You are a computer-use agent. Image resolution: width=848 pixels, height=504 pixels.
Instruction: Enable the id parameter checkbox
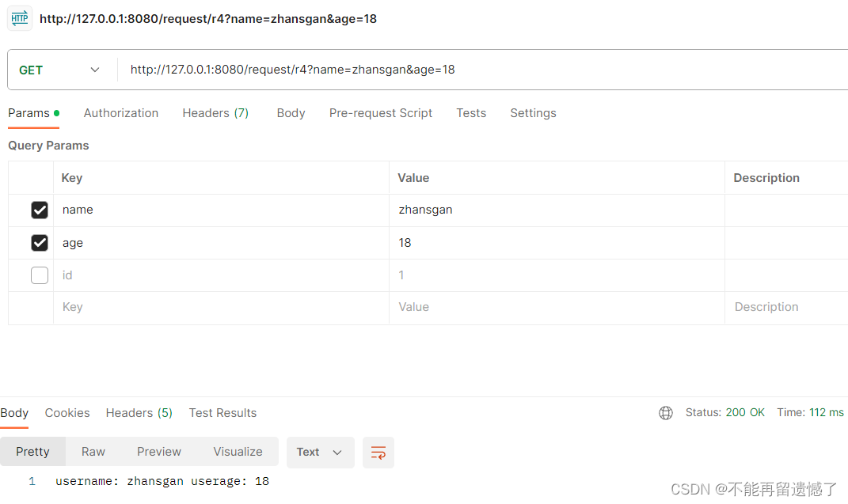pyautogui.click(x=40, y=275)
